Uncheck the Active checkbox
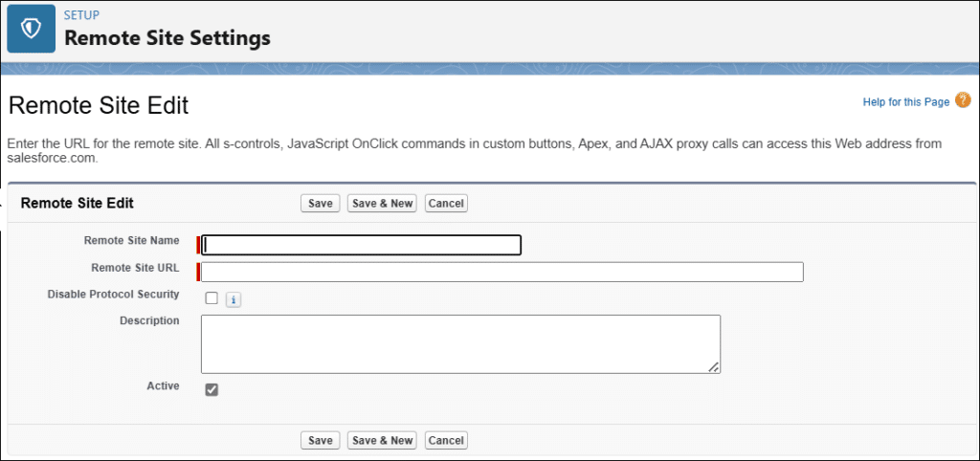Image resolution: width=980 pixels, height=461 pixels. (212, 390)
